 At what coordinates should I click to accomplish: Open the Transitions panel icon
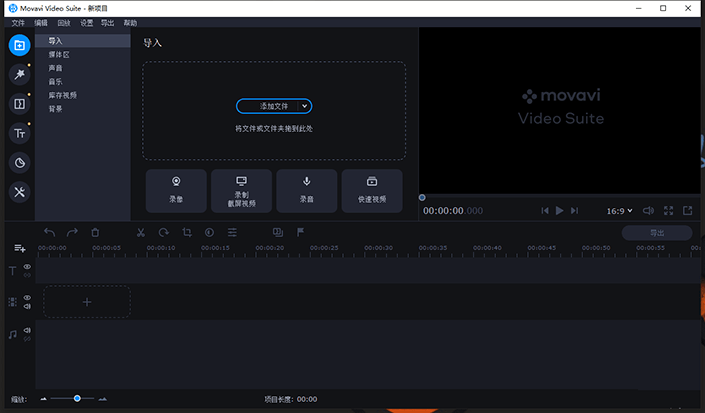[x=19, y=104]
